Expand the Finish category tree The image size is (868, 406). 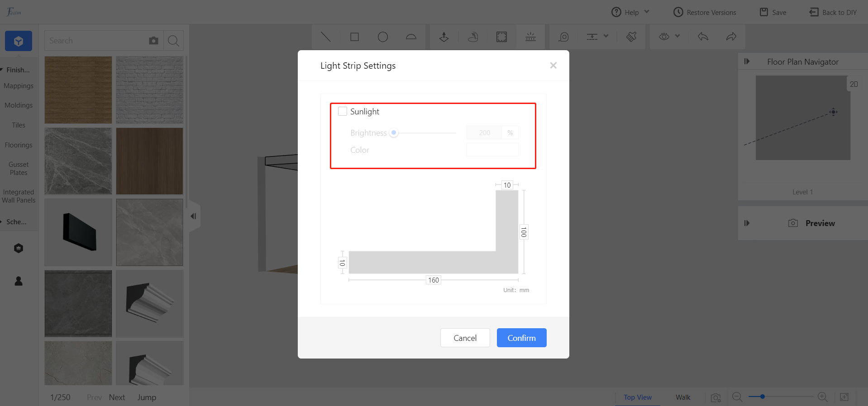tap(16, 70)
